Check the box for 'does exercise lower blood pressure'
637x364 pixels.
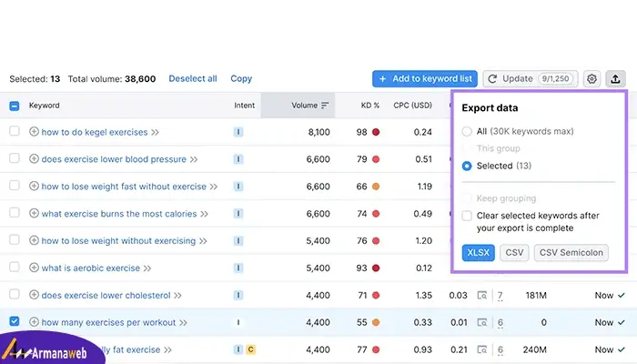coord(15,158)
